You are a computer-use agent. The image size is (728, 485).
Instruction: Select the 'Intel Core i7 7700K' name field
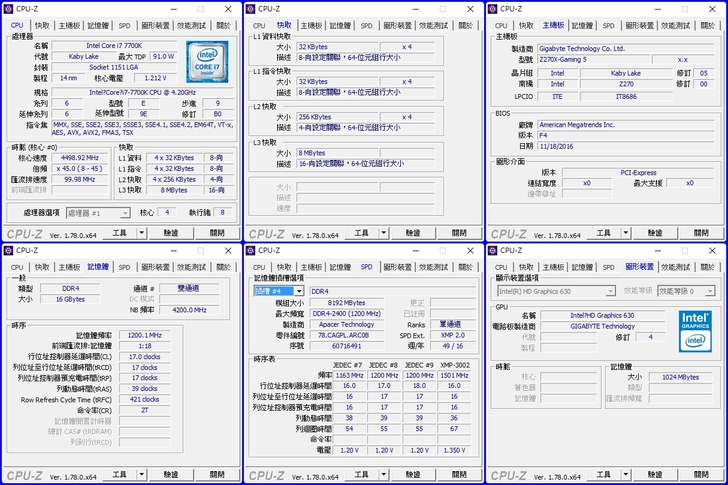(x=114, y=45)
